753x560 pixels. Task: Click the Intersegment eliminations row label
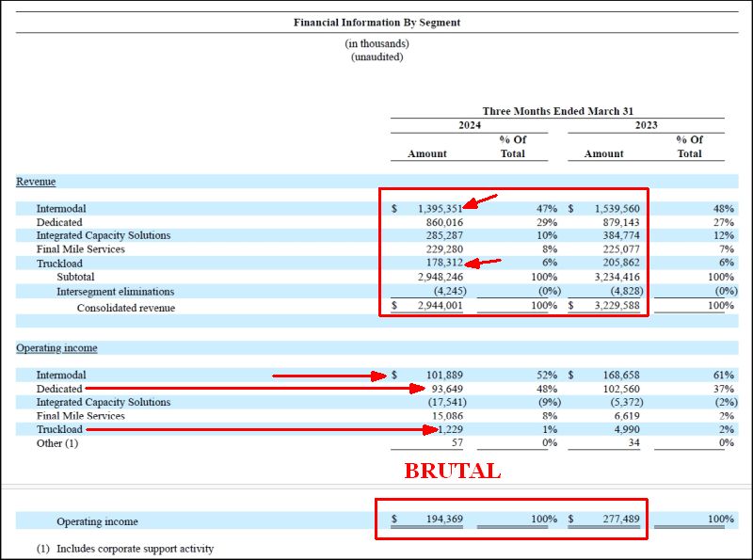point(115,292)
